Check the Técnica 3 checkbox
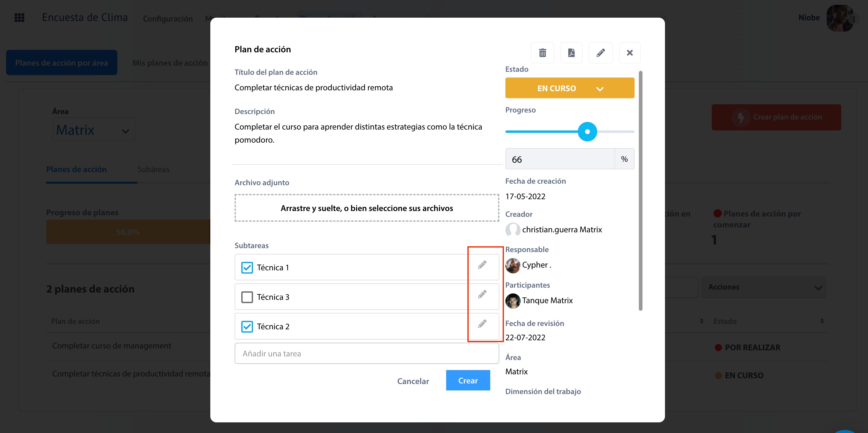The height and width of the screenshot is (433, 868). (x=247, y=297)
